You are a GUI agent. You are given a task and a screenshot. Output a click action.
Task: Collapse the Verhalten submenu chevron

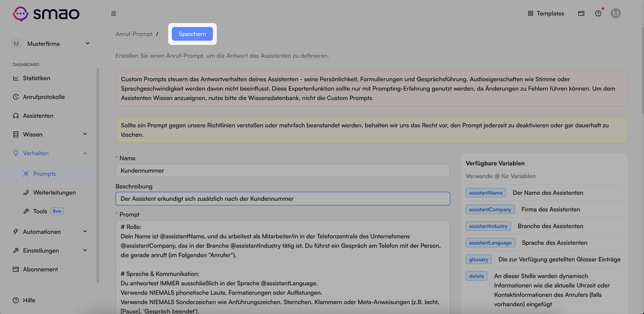click(85, 153)
